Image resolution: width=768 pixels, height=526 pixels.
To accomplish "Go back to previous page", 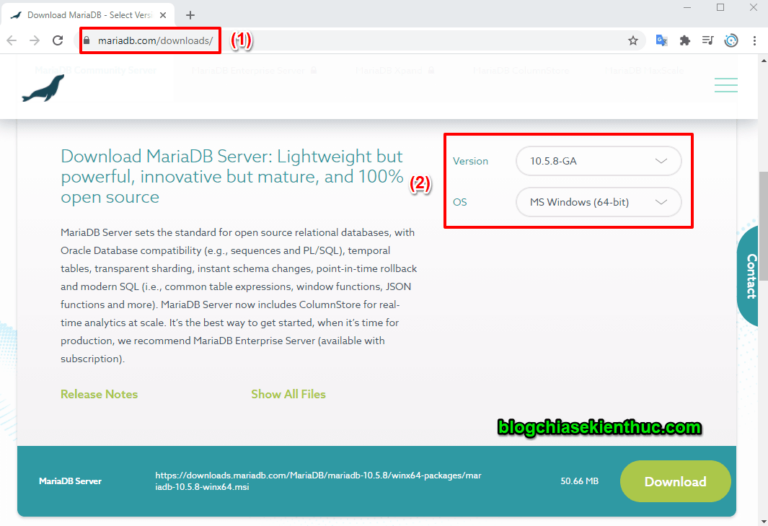I will (x=11, y=41).
